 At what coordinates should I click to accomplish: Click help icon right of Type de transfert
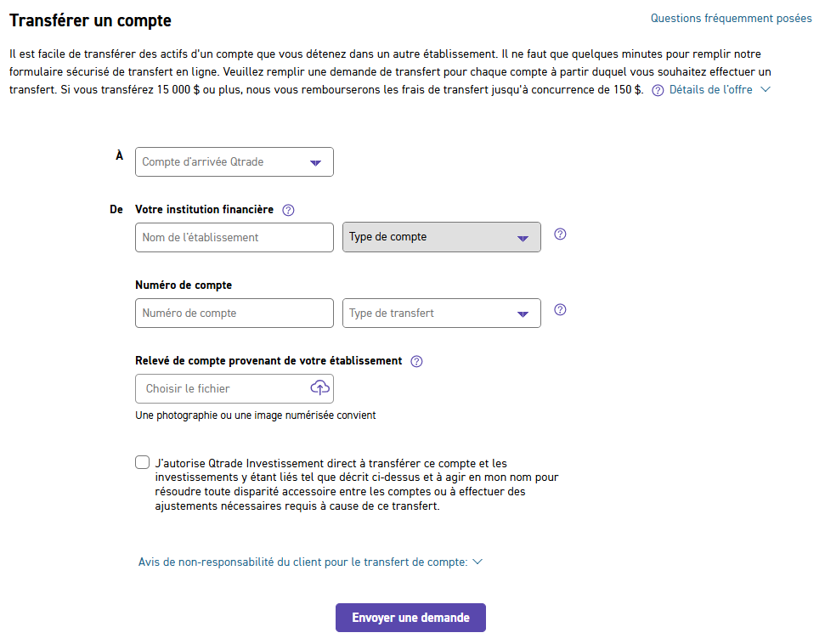tap(560, 310)
